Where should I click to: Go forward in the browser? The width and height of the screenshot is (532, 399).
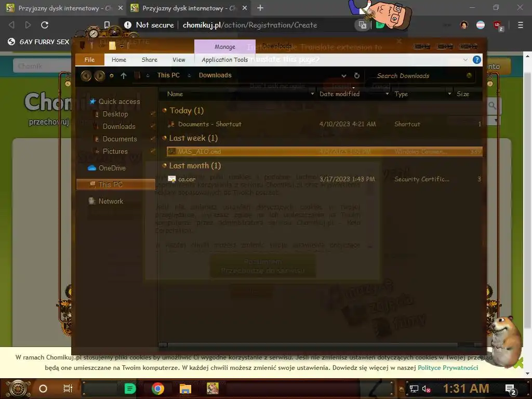(28, 25)
